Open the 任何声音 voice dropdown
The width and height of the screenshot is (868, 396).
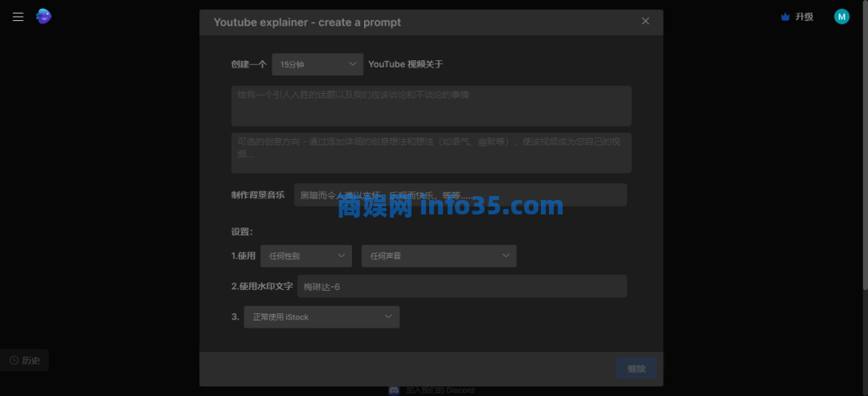pyautogui.click(x=439, y=256)
